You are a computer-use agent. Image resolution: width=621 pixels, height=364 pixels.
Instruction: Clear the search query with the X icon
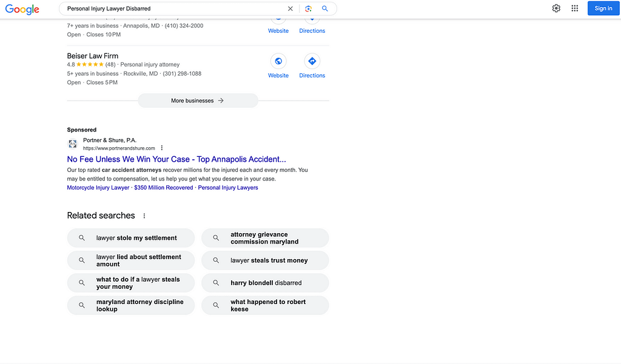(290, 8)
